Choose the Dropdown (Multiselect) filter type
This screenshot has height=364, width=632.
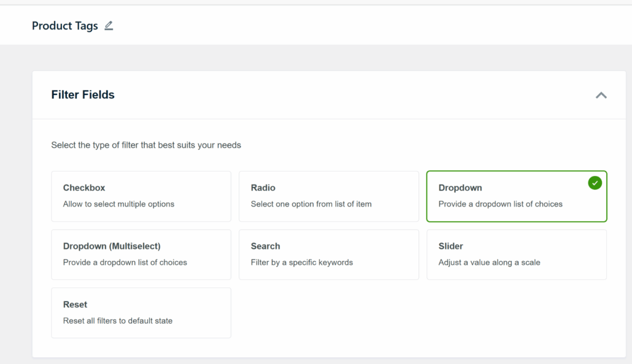[x=141, y=254]
